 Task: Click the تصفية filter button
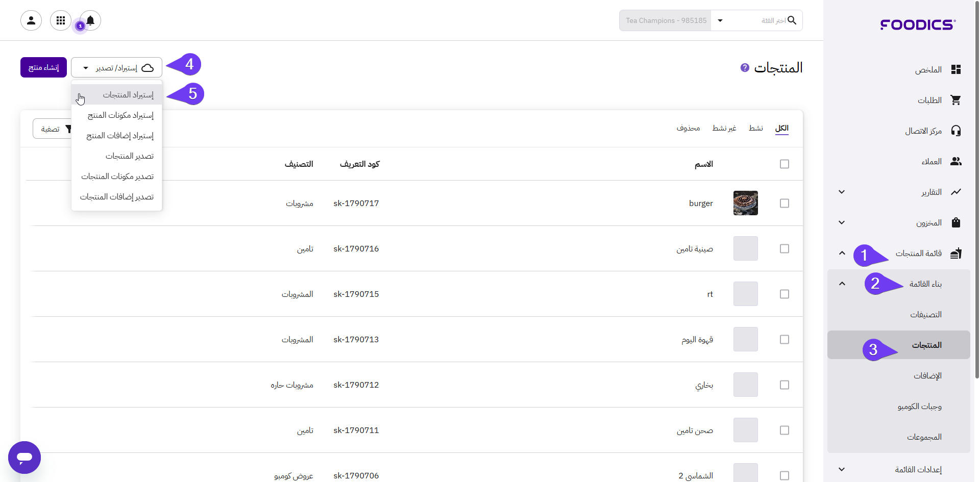tap(52, 129)
